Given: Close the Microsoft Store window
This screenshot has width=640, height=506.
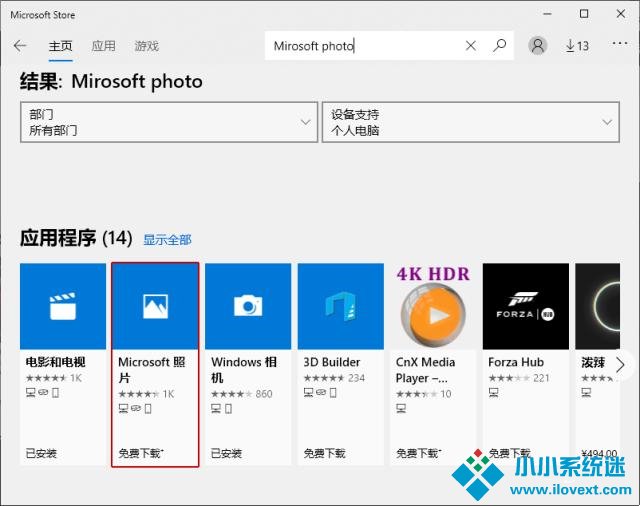Looking at the screenshot, I should coord(621,14).
